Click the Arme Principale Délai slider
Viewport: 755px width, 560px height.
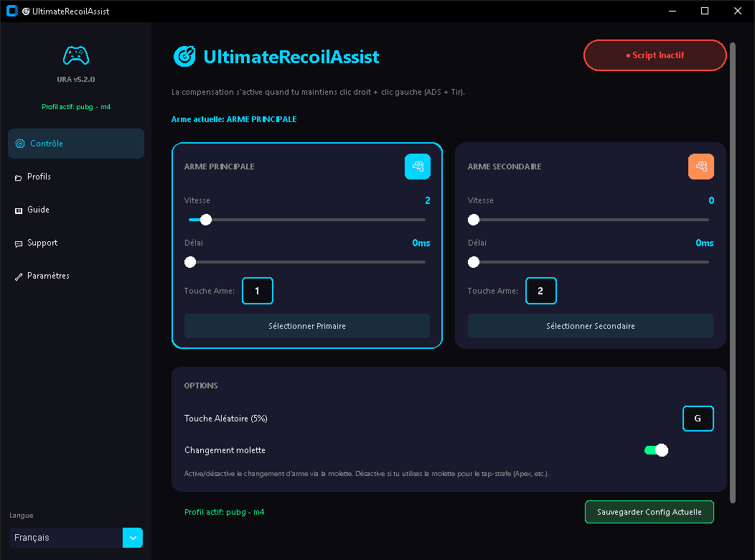(306, 262)
